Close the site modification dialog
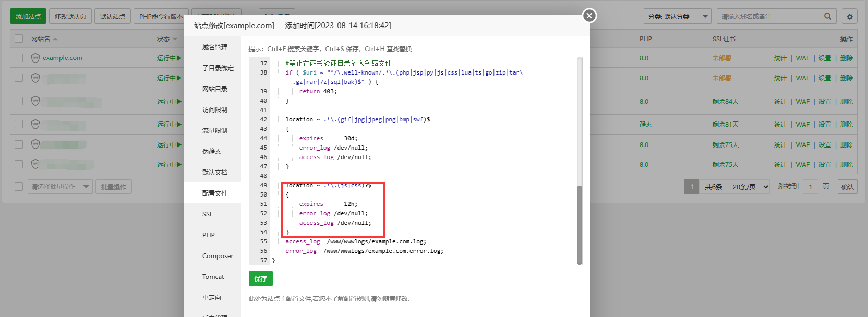868x317 pixels. tap(589, 16)
